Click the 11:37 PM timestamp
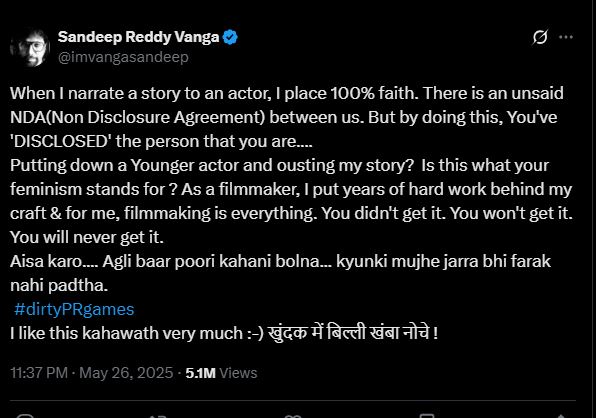Screen dimensions: 596x418 click(39, 373)
